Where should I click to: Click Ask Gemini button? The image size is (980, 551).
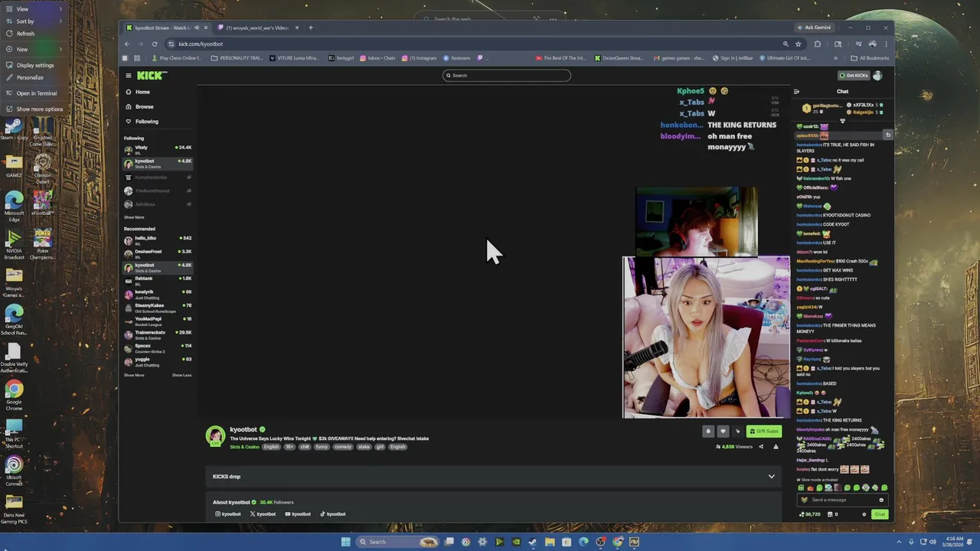[x=814, y=28]
